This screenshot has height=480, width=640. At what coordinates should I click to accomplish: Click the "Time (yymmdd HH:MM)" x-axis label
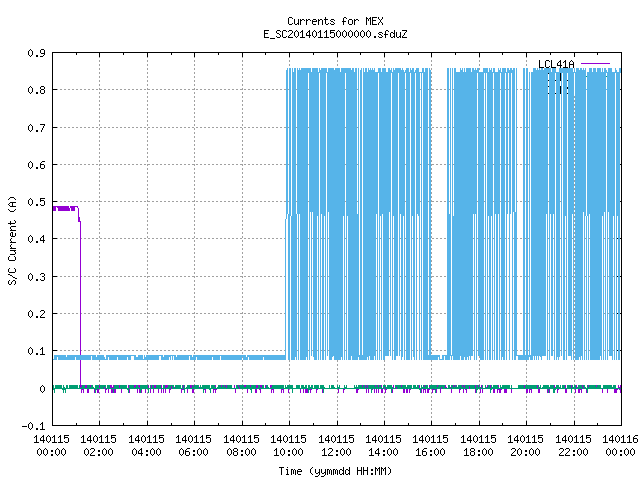(335, 471)
